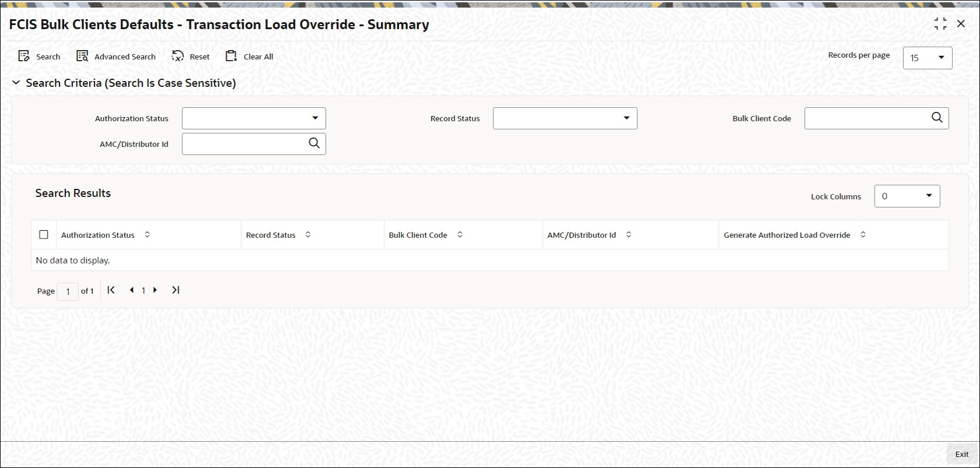Click the Exit button
Screen dimensions: 980x468
[x=962, y=454]
